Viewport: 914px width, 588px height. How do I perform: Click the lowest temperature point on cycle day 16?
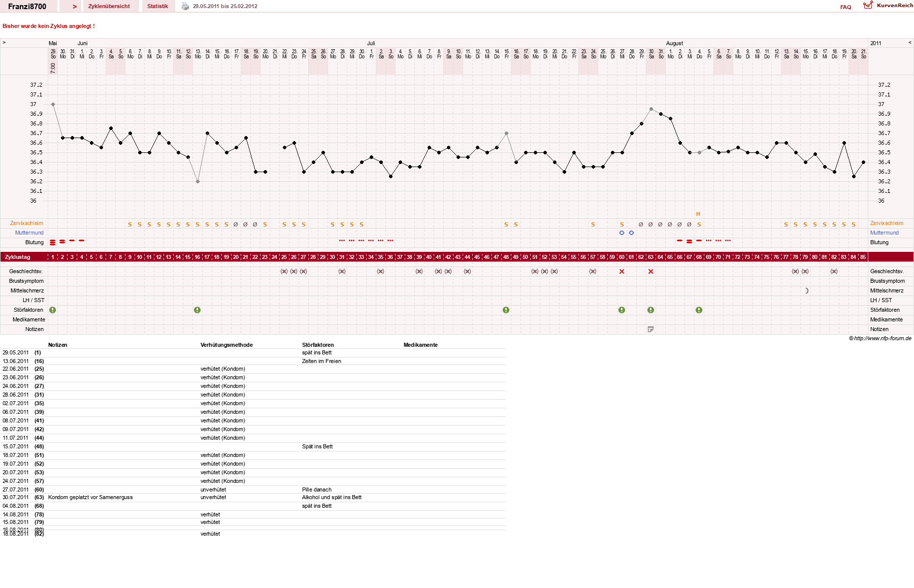(x=198, y=181)
